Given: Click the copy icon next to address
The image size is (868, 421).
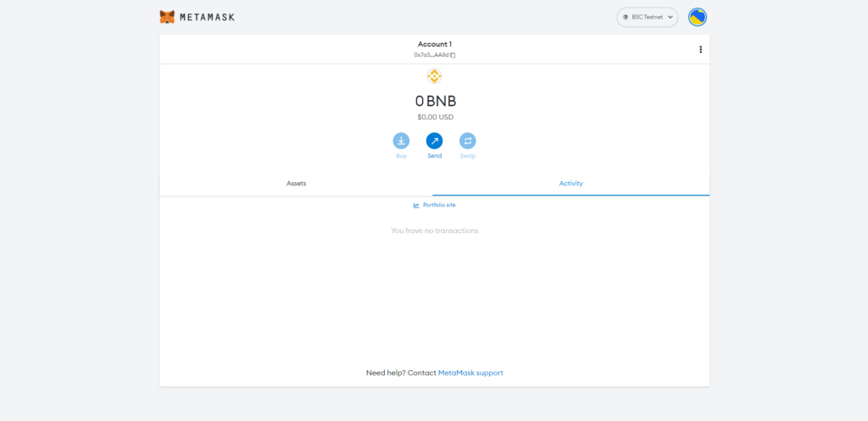Looking at the screenshot, I should pos(453,55).
